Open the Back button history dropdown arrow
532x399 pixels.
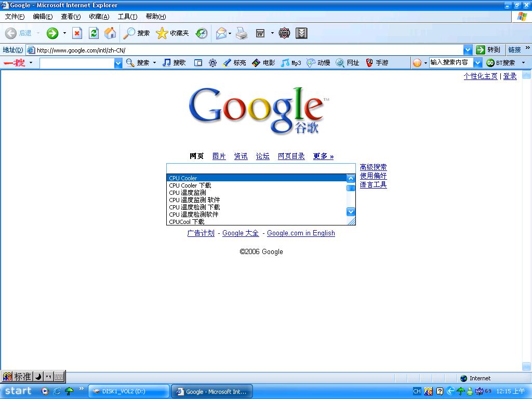[38, 33]
